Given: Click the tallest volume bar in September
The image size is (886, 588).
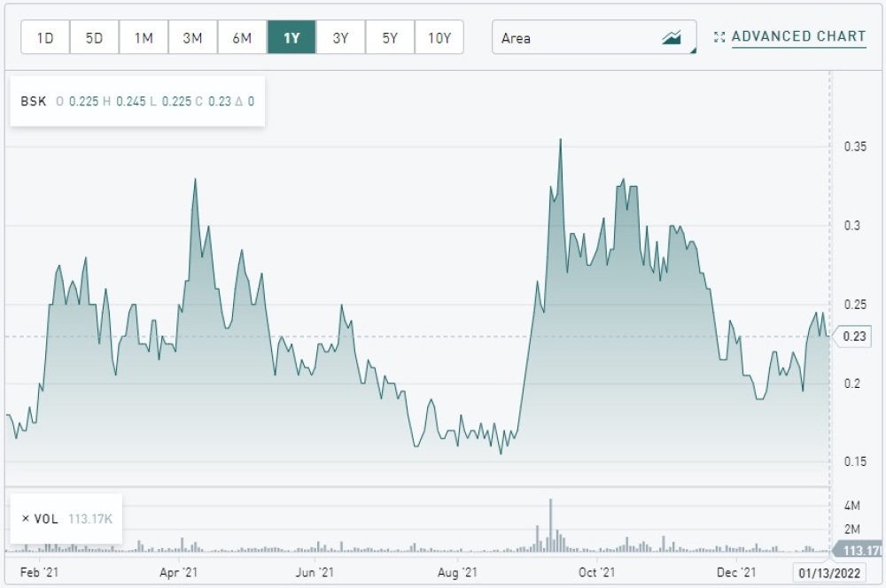Looking at the screenshot, I should click(550, 525).
